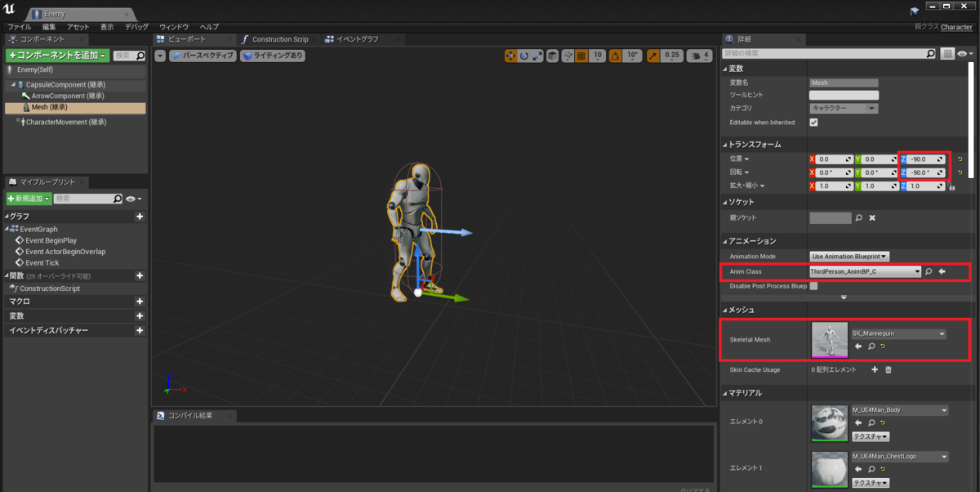Screen dimensions: 980x492
Task: Add new variable with plus icon
Action: 140,315
